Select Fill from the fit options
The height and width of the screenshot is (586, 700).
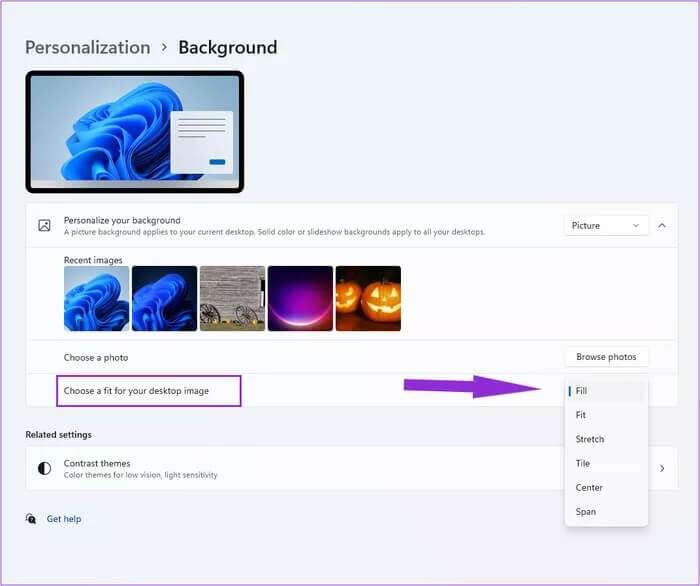click(x=606, y=391)
